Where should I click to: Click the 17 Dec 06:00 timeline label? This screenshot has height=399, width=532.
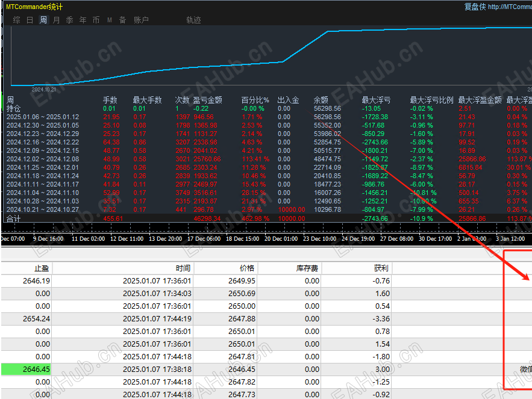point(204,239)
